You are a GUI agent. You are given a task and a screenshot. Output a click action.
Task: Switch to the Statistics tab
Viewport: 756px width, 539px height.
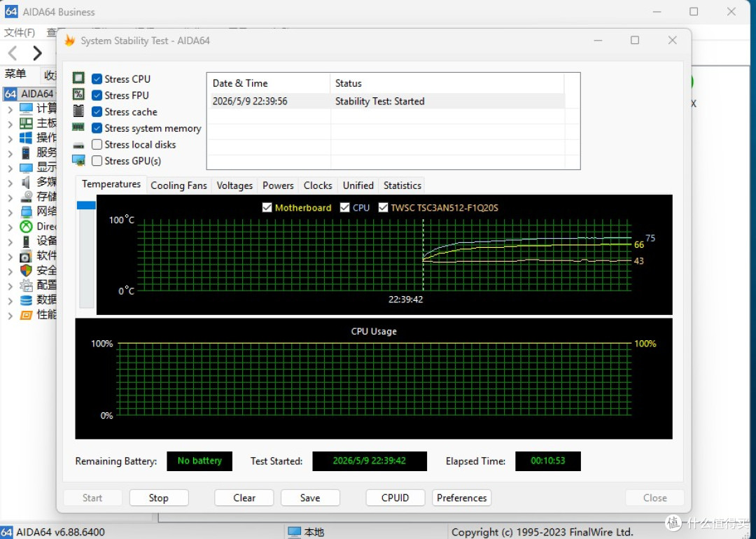click(x=402, y=185)
